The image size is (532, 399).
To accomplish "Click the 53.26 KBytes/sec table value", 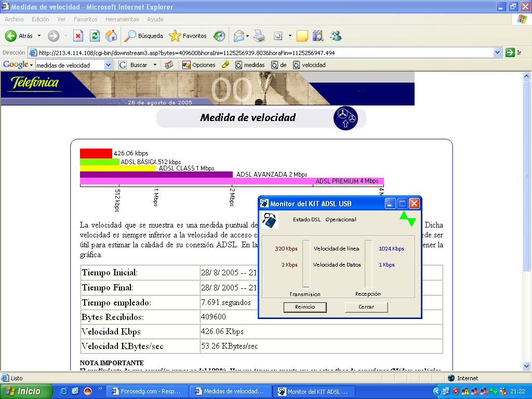I will (x=229, y=346).
